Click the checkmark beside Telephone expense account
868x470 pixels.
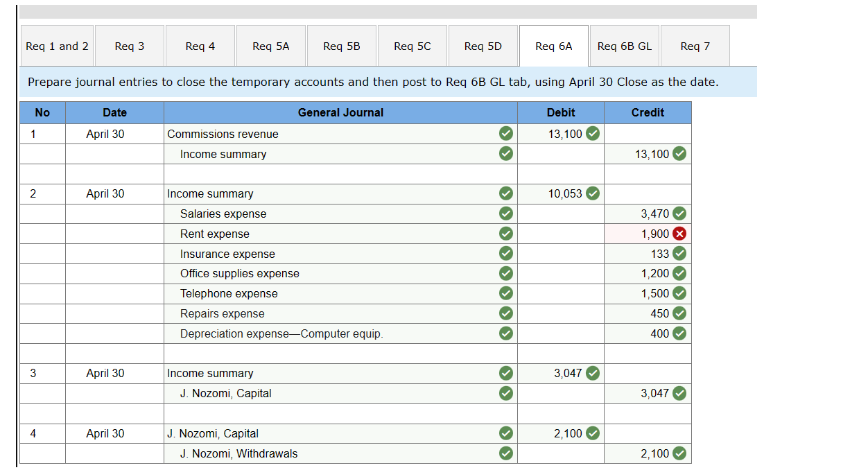tap(505, 293)
